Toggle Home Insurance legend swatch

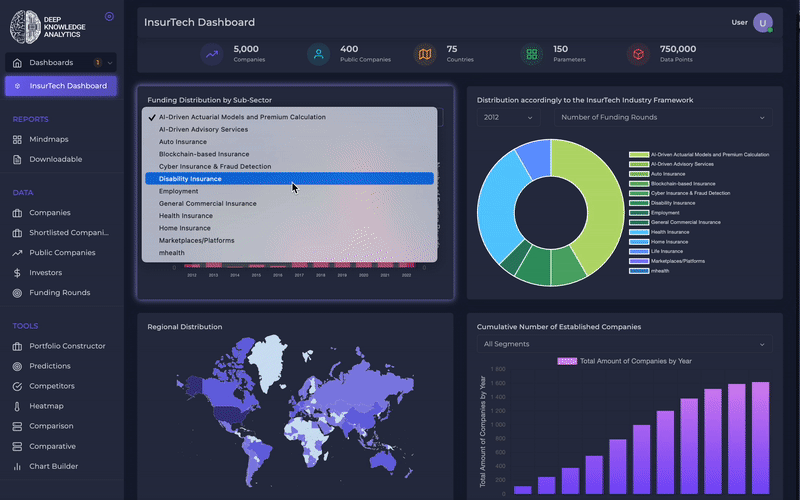coord(639,242)
